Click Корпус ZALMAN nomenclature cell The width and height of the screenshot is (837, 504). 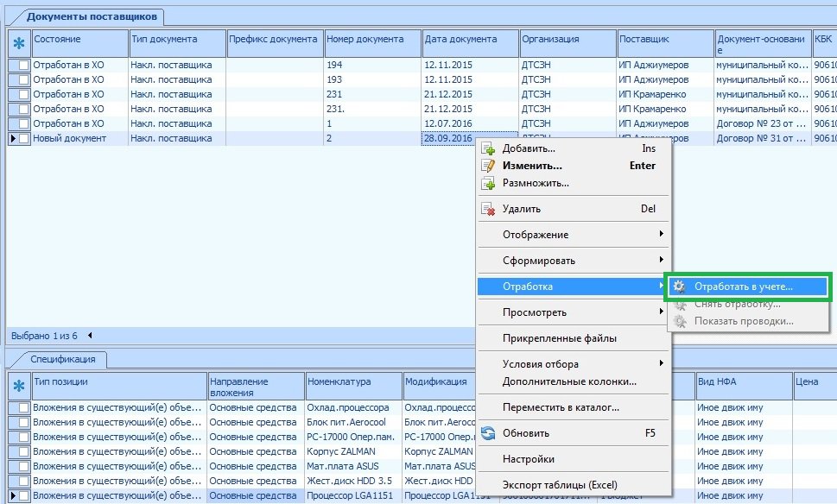coord(353,451)
